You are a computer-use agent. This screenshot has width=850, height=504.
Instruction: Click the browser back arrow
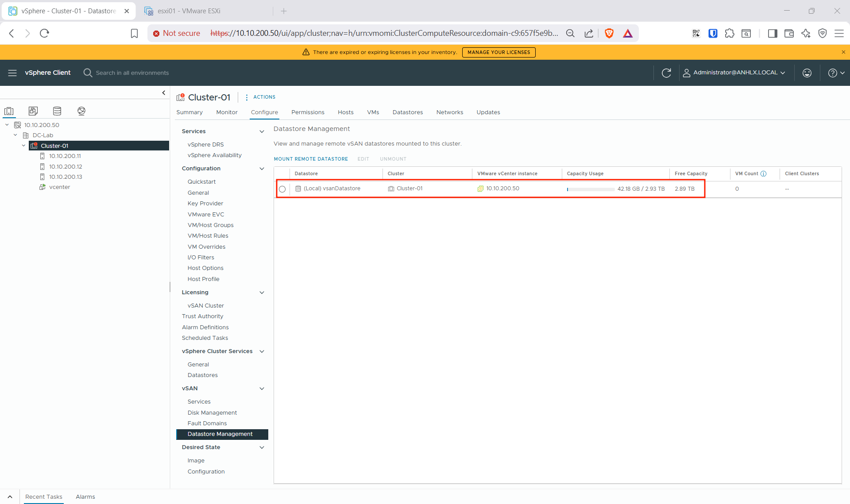point(12,33)
